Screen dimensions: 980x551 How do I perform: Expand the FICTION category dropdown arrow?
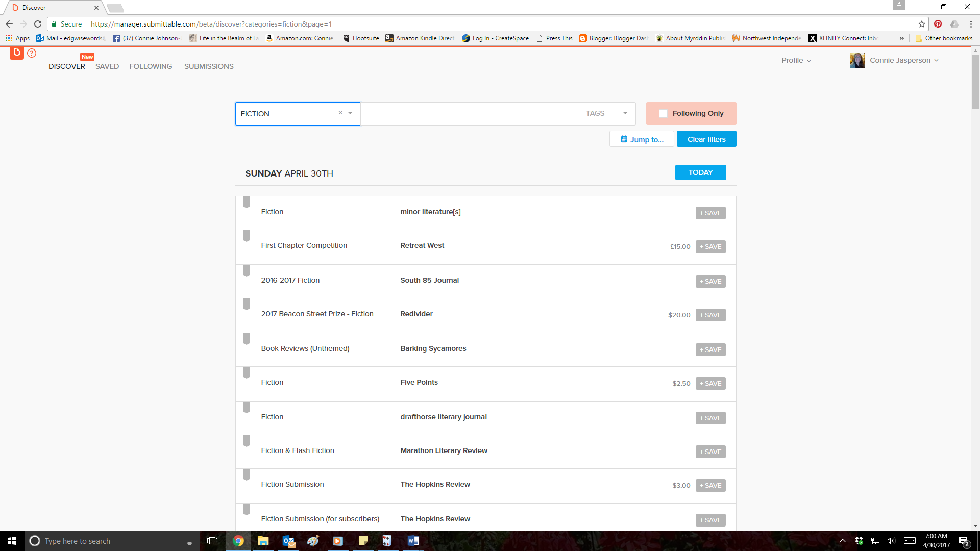350,113
